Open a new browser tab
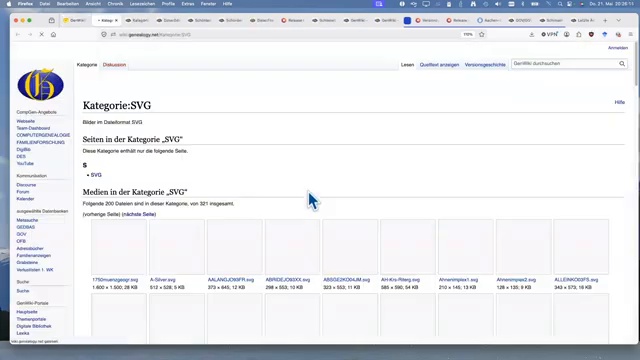Screen dimensions: 640x360 coord(605,20)
